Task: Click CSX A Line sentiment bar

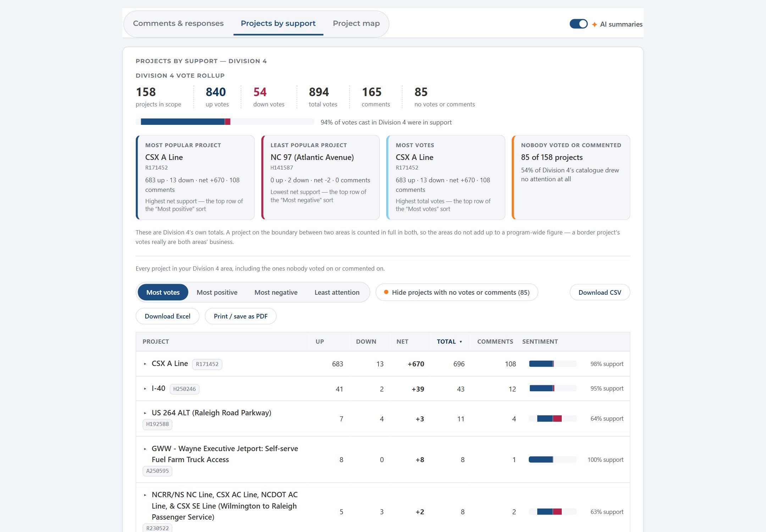Action: [553, 364]
